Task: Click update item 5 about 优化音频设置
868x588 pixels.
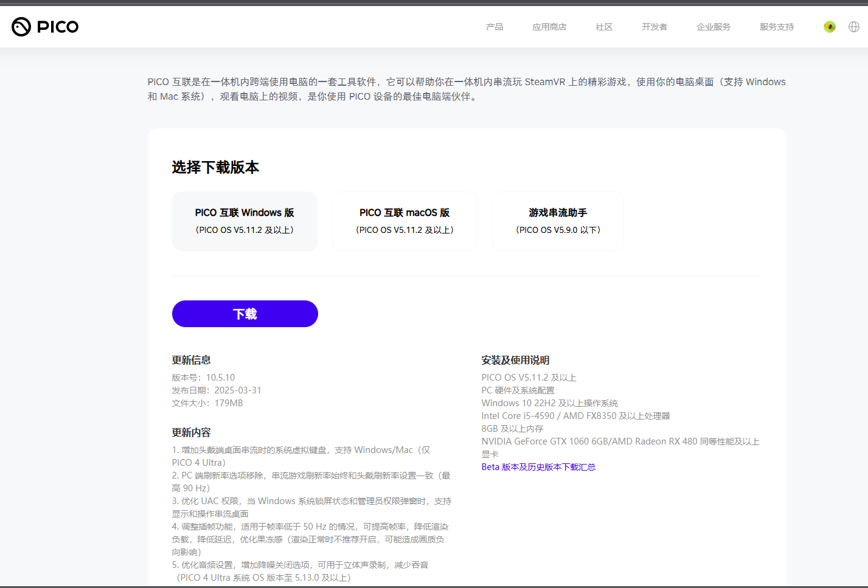Action: (x=300, y=571)
